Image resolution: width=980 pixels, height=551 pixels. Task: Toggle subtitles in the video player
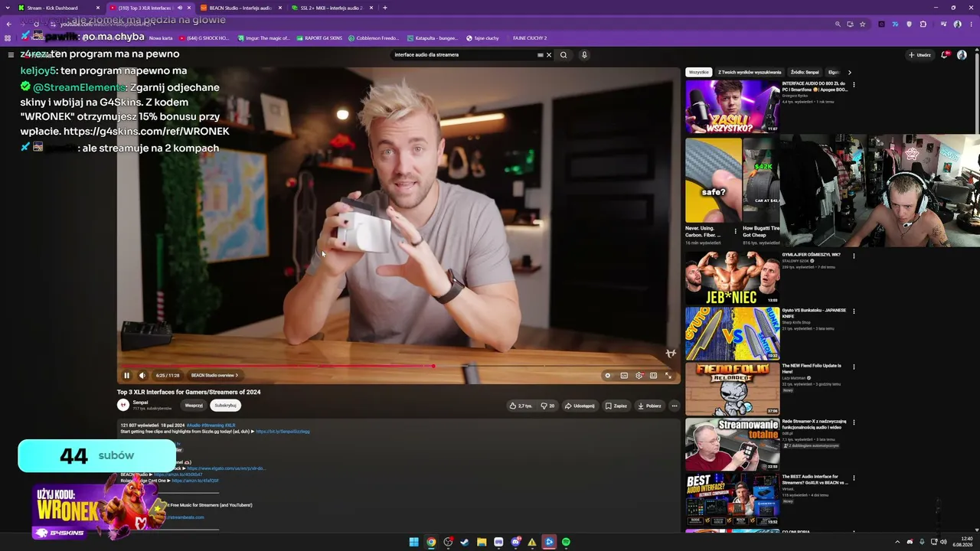pyautogui.click(x=624, y=376)
